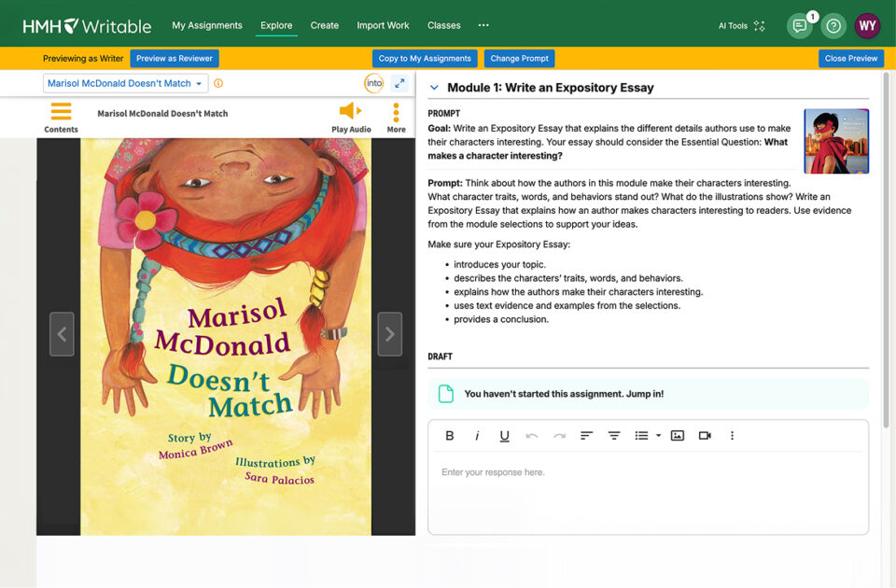The height and width of the screenshot is (588, 896).
Task: Apply bold formatting in the draft editor
Action: pos(450,436)
